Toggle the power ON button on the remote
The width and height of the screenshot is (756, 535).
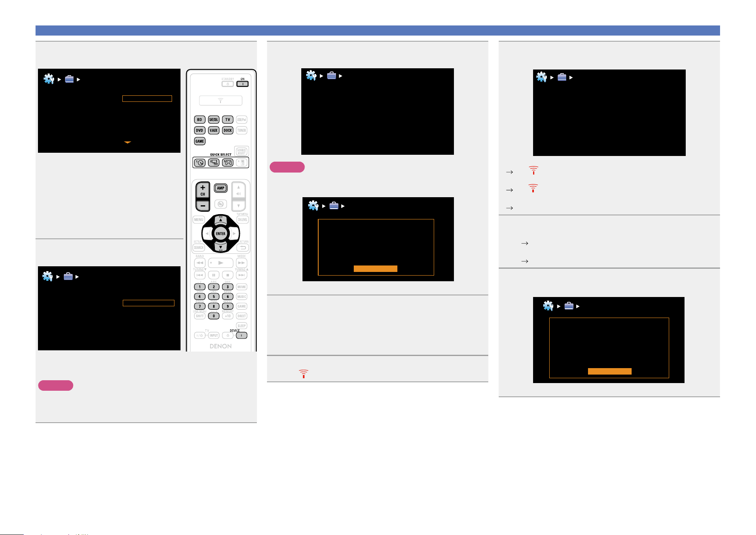(x=242, y=84)
